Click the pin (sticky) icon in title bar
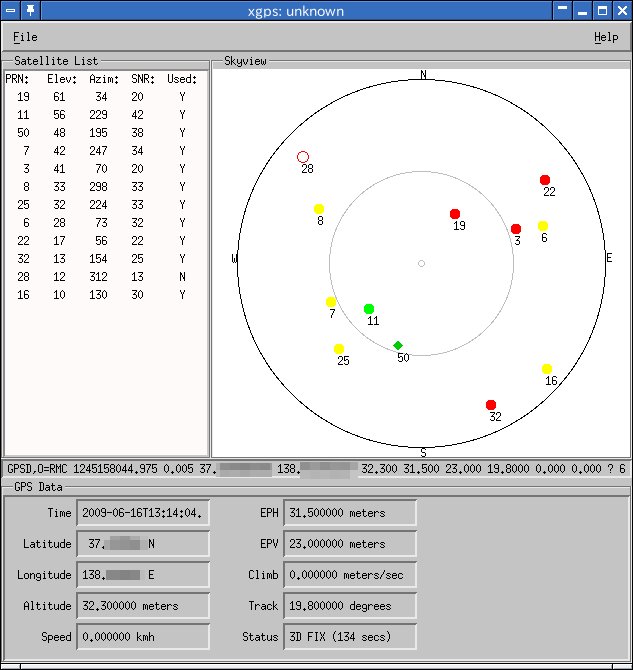 point(30,10)
